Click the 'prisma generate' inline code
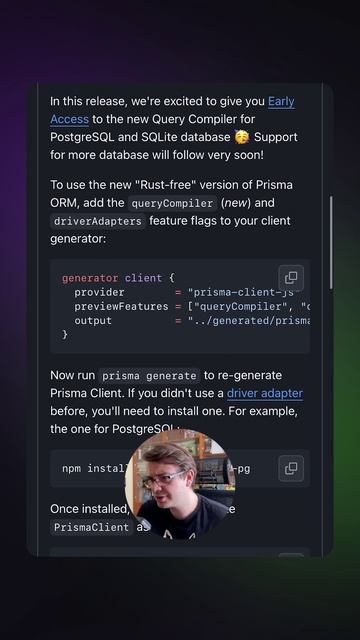 [149, 376]
